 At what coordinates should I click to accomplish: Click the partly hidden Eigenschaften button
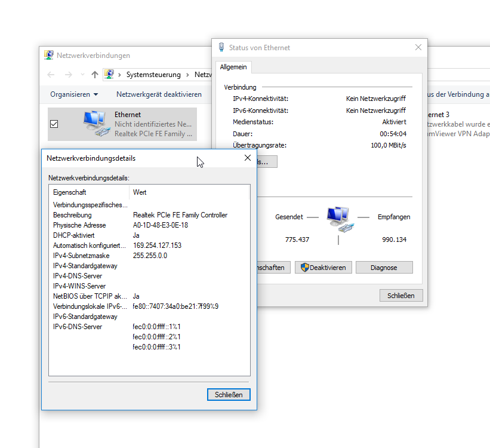click(x=273, y=268)
